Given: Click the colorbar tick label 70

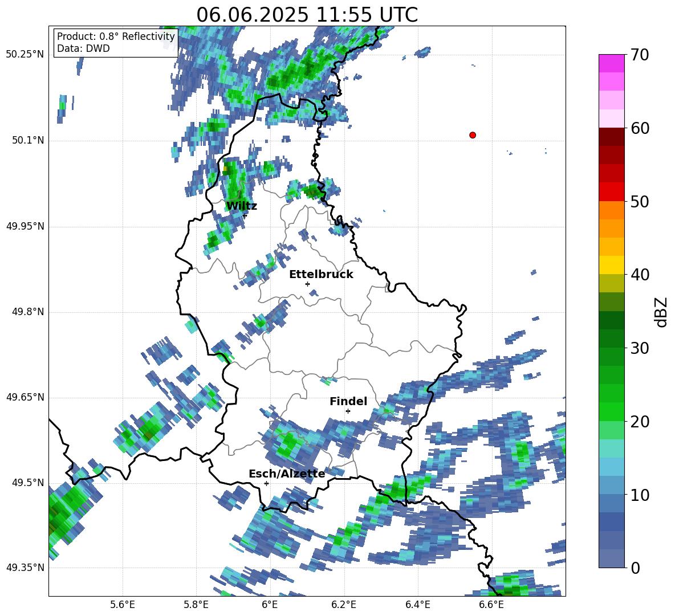Looking at the screenshot, I should (x=640, y=55).
